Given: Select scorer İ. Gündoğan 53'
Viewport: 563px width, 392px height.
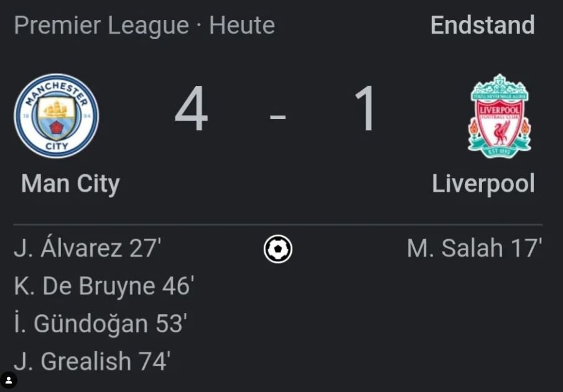Looking at the screenshot, I should tap(101, 323).
